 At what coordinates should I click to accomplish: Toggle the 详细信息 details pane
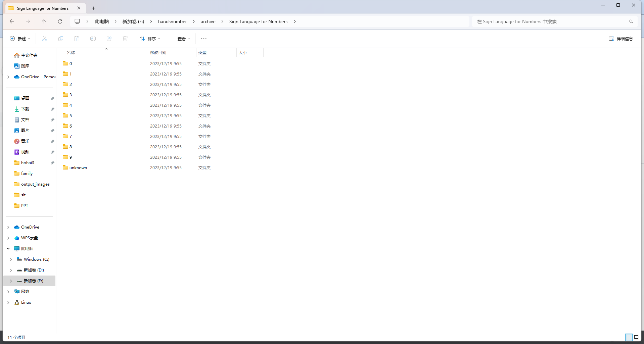(621, 39)
